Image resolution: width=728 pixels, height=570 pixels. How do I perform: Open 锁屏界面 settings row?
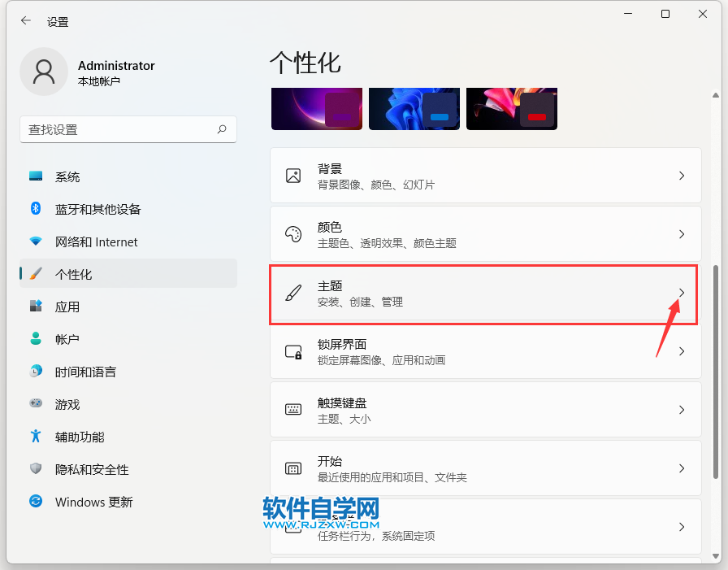coord(485,351)
